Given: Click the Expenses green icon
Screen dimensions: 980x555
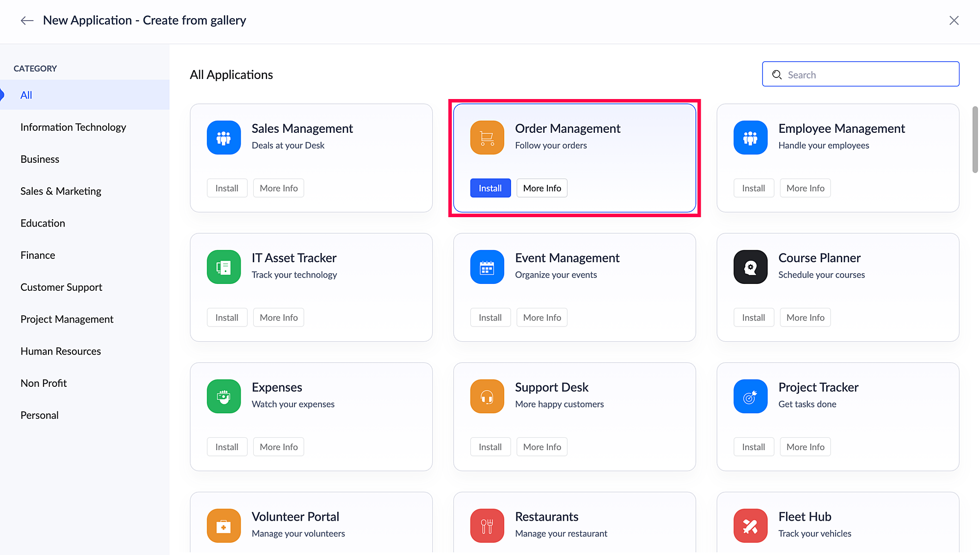Looking at the screenshot, I should click(223, 397).
